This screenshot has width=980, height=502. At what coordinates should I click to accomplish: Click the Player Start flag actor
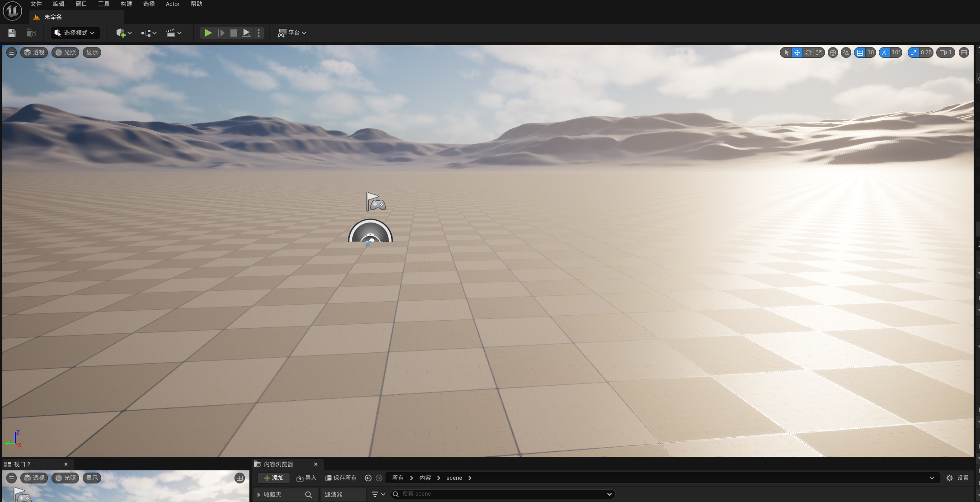pyautogui.click(x=375, y=202)
